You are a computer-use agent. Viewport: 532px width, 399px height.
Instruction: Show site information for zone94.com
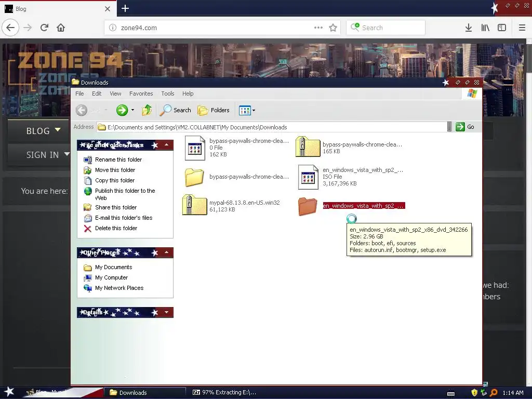pyautogui.click(x=113, y=28)
